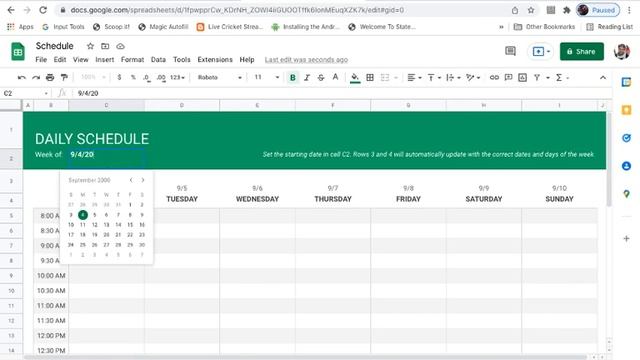Hide the menus with collapse arrow
The height and width of the screenshot is (360, 640).
point(603,77)
